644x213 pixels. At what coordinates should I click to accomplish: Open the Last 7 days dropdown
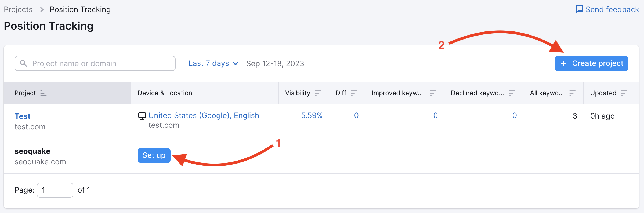pyautogui.click(x=213, y=63)
